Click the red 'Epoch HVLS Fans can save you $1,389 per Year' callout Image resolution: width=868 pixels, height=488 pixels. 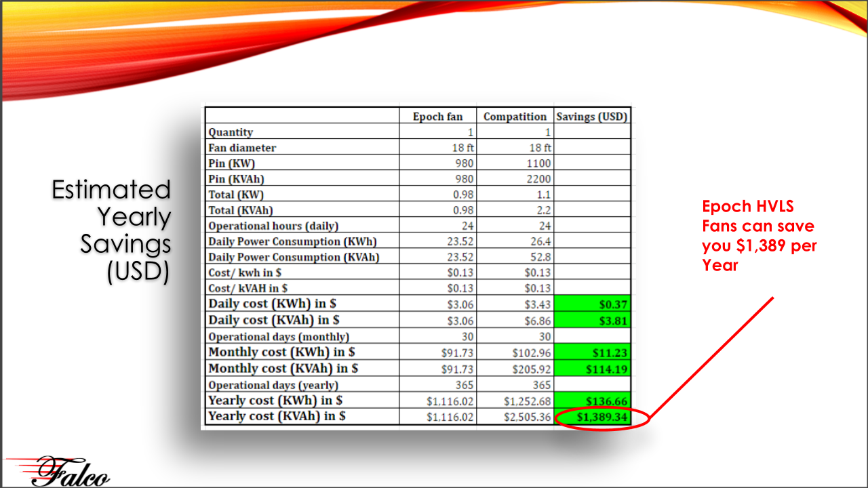[759, 235]
